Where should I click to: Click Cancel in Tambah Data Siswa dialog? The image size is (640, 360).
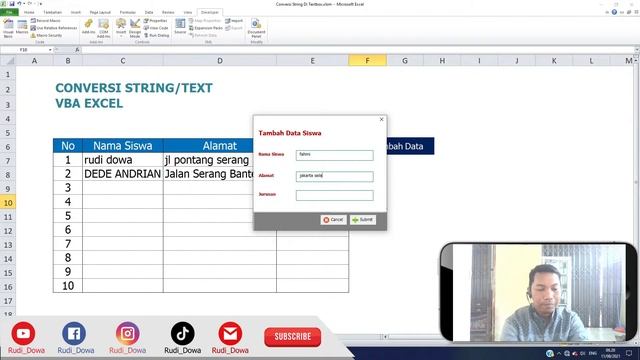(333, 220)
